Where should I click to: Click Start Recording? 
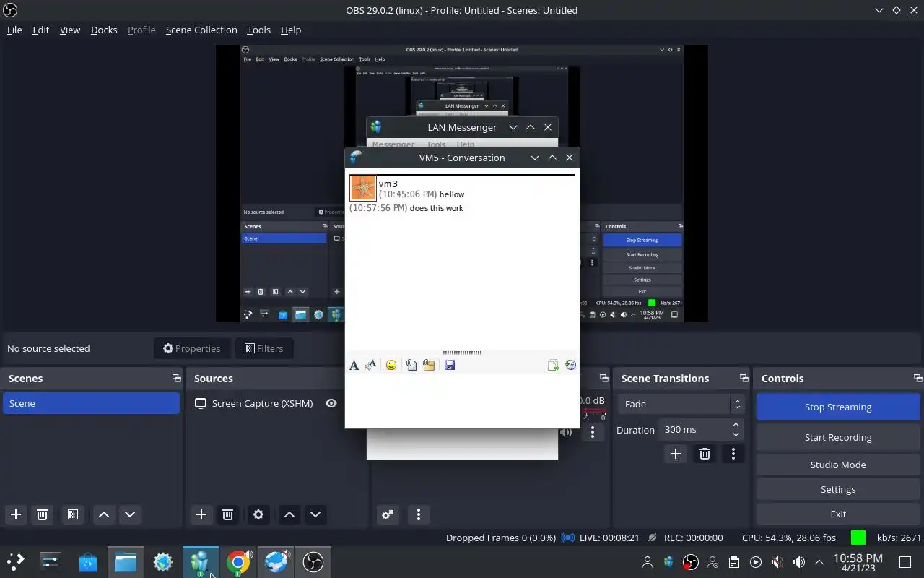[838, 437]
